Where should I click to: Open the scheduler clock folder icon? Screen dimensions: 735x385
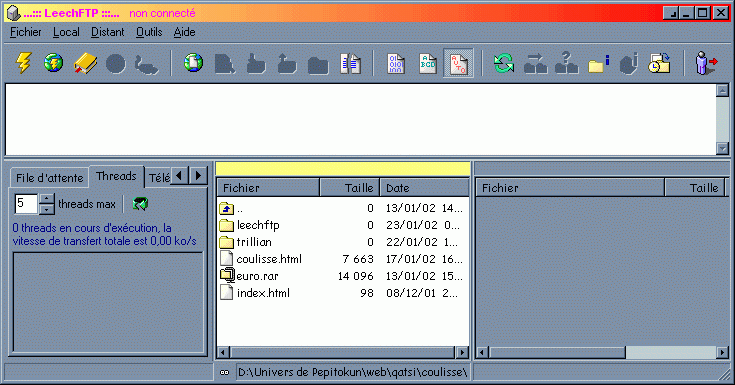coord(659,63)
